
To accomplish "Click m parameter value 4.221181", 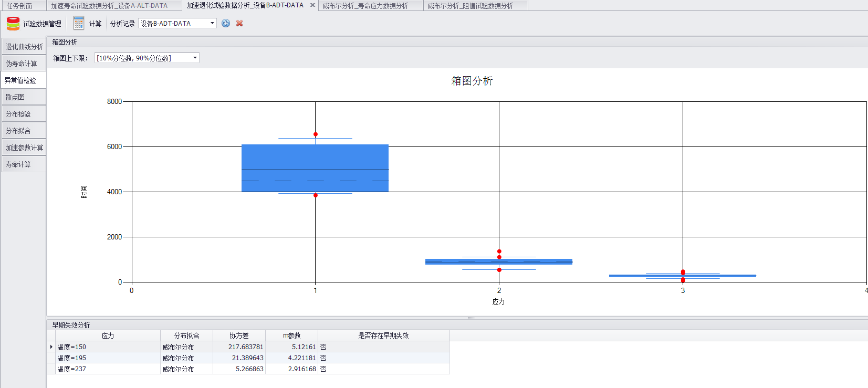I will (302, 358).
